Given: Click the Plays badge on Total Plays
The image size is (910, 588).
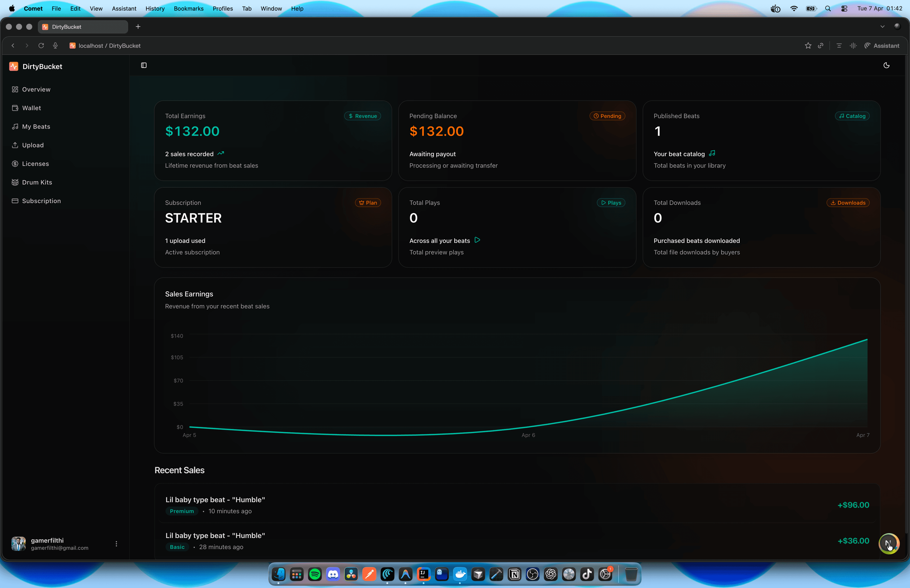Looking at the screenshot, I should (x=611, y=203).
